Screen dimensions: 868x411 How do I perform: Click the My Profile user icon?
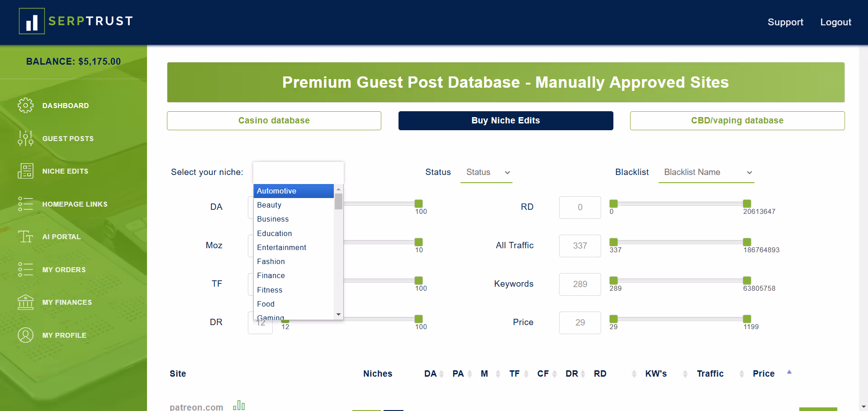point(25,335)
